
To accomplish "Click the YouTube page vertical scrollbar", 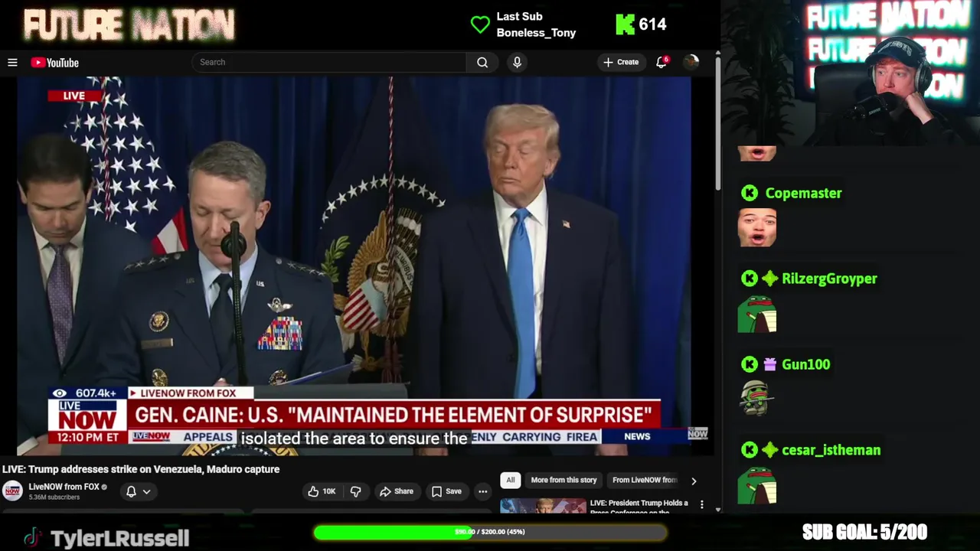I will pos(717,122).
